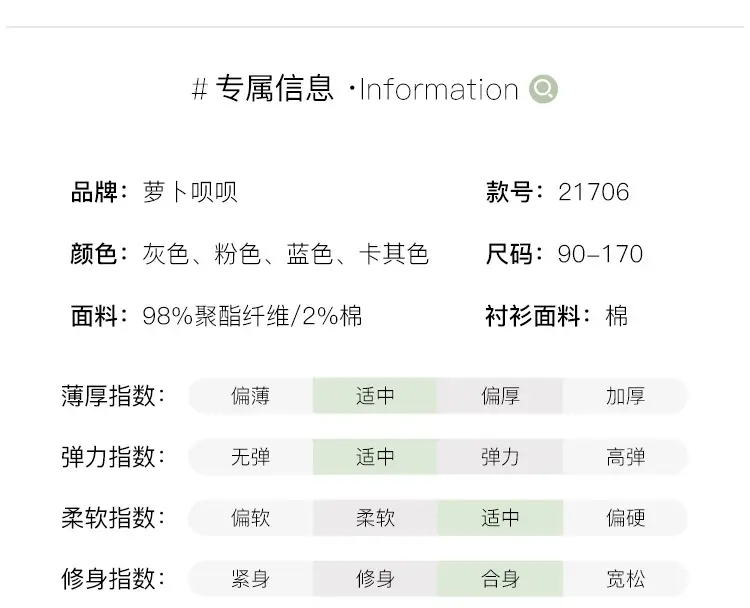Choose 偏硬 softness option
This screenshot has height=608, width=750.
625,518
